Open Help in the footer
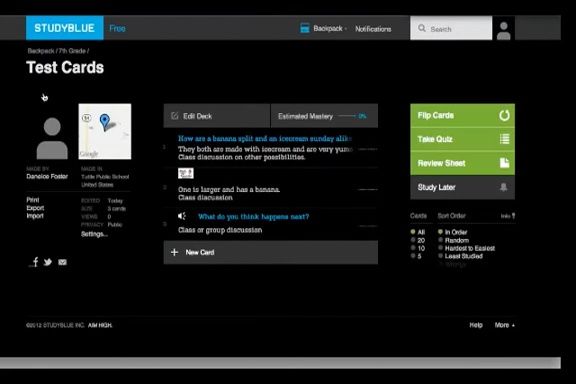The image size is (576, 384). [476, 325]
